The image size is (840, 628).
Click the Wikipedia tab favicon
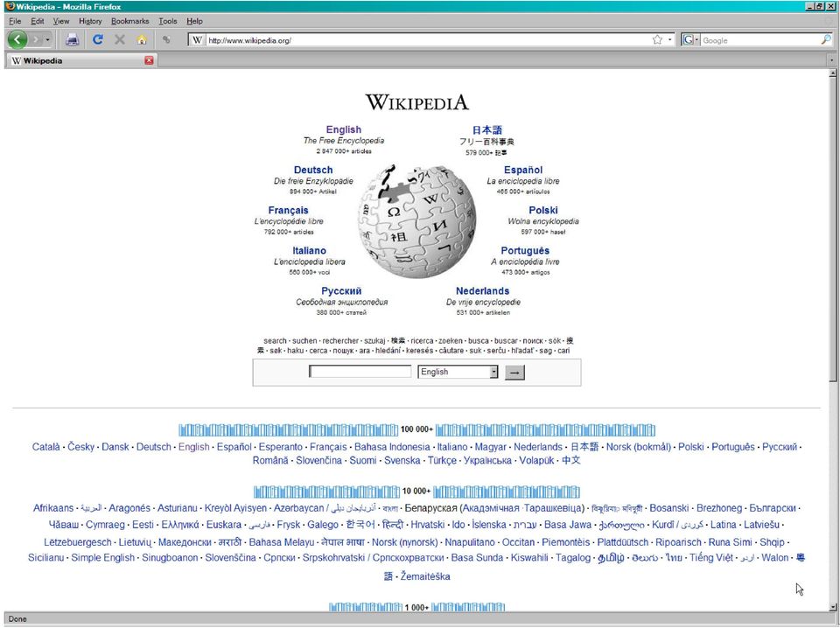16,60
